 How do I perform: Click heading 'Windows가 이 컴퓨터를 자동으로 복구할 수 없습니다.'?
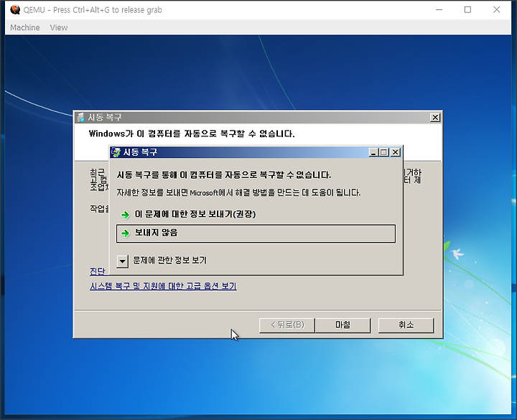point(192,134)
